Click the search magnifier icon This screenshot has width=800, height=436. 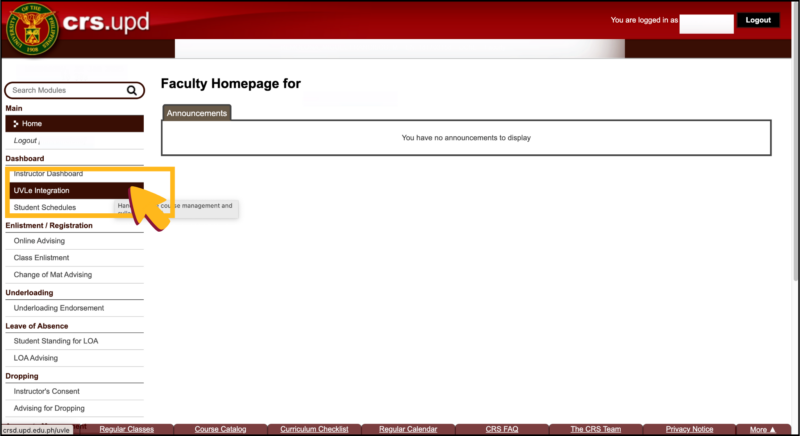tap(132, 90)
